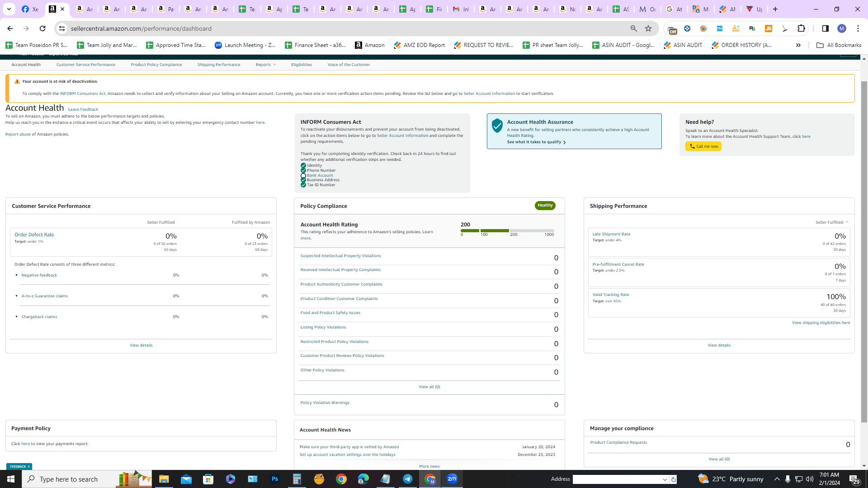
Task: Open the Microsoft Store taskbar icon
Action: (208, 479)
